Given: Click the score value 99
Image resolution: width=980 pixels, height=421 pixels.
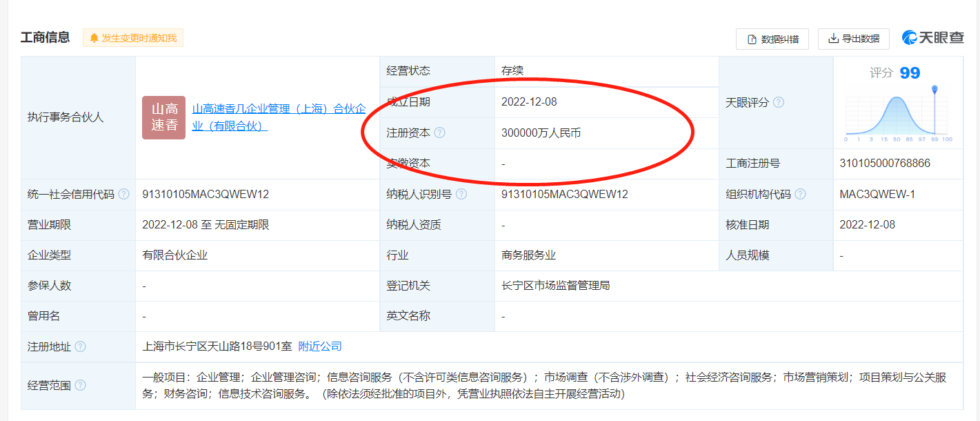Looking at the screenshot, I should [910, 73].
